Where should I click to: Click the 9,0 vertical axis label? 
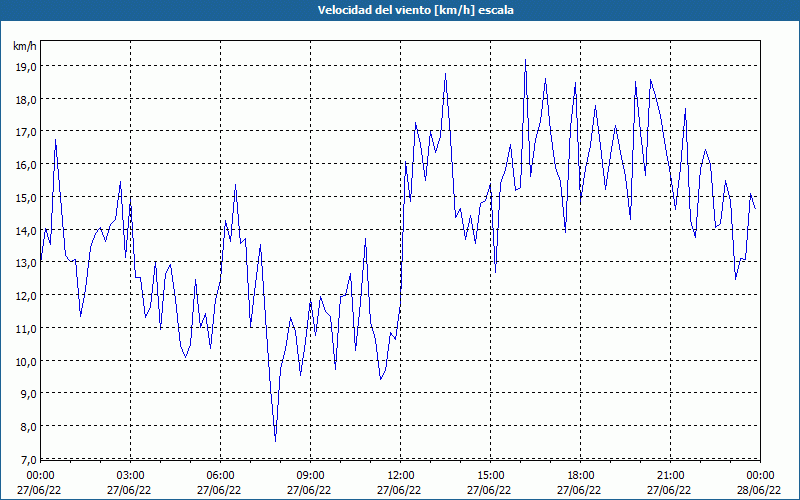click(28, 394)
